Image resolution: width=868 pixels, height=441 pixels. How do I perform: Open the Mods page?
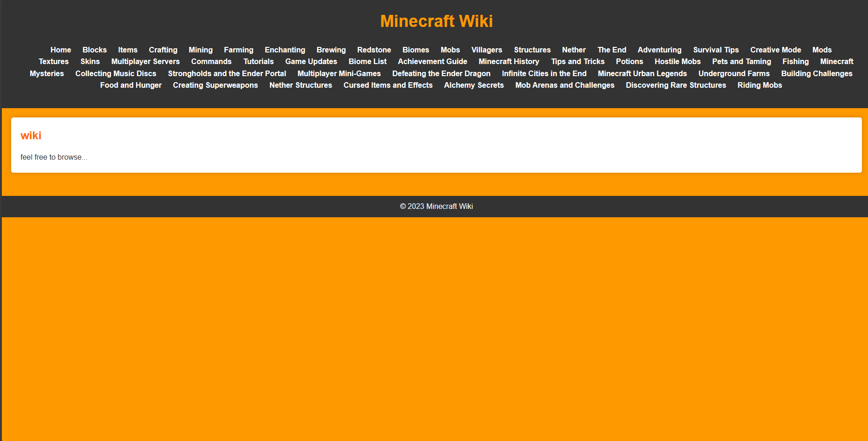822,50
